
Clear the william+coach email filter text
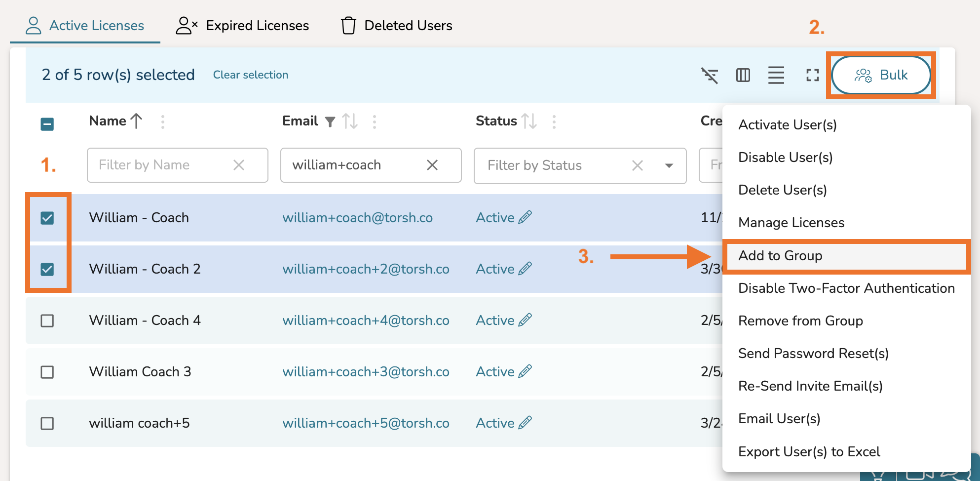(x=432, y=165)
